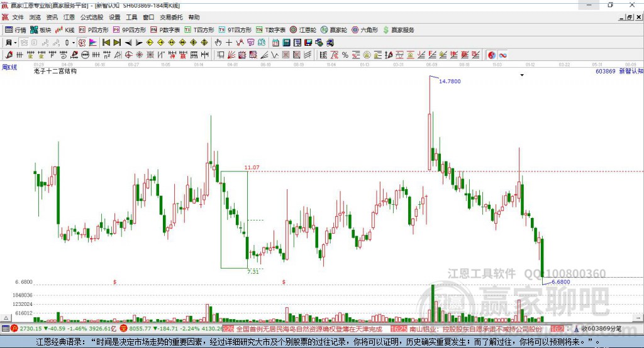Jump to first bar with skip-back arrow

pyautogui.click(x=106, y=43)
